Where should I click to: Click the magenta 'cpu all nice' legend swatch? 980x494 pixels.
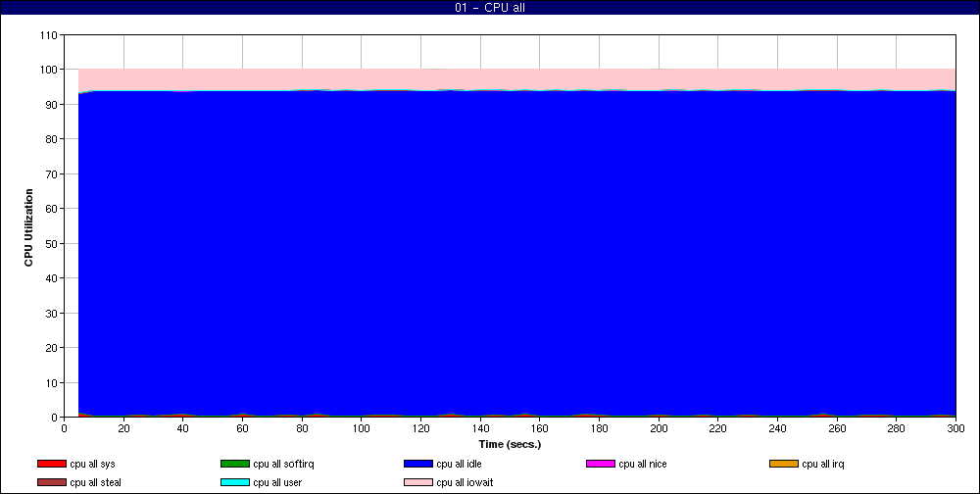click(x=601, y=464)
